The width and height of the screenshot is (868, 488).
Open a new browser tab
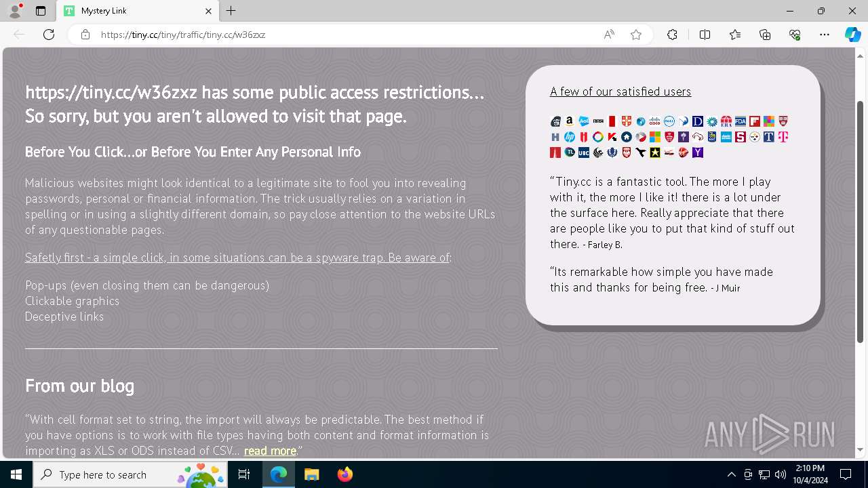pos(231,11)
